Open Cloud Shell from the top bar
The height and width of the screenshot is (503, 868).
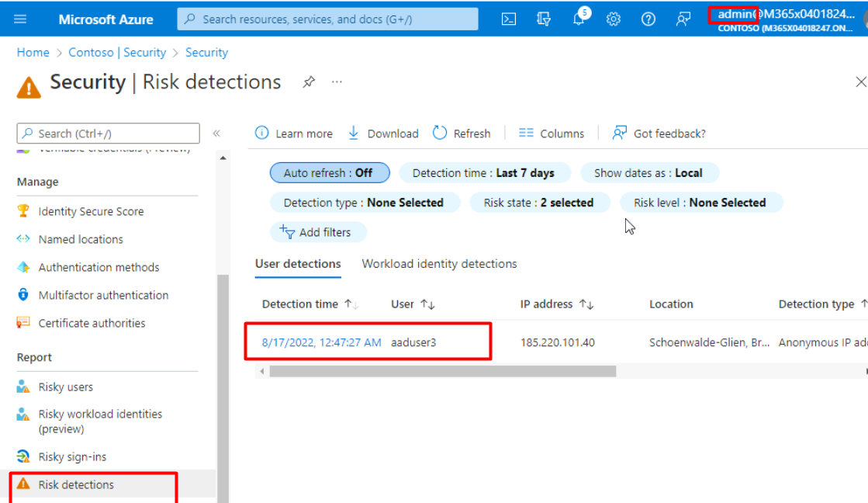point(508,19)
